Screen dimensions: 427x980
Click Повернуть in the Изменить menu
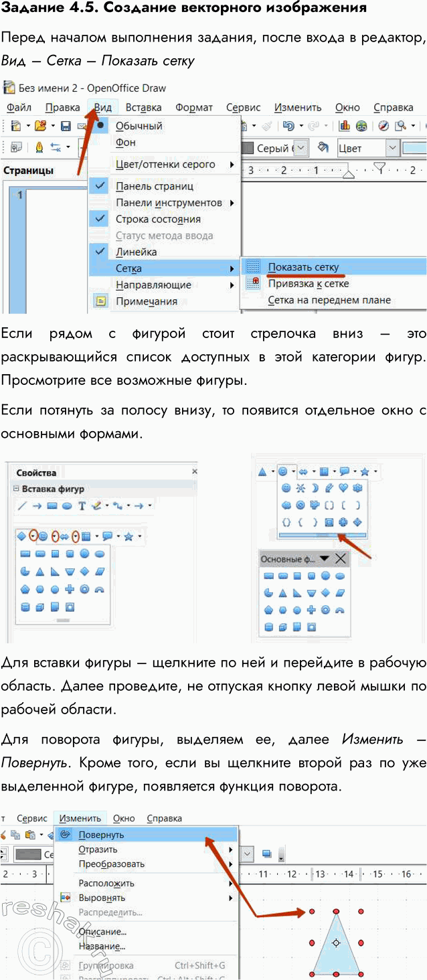(x=101, y=835)
